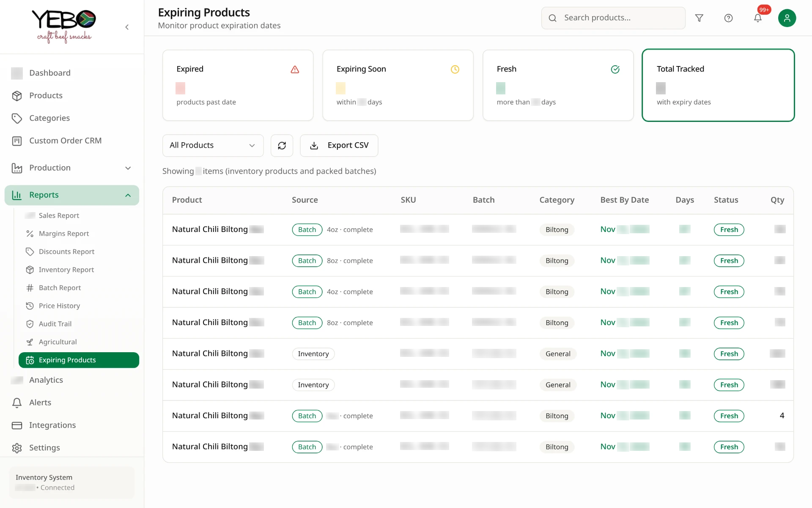812x508 pixels.
Task: Select the Expiring Soon summary card
Action: [x=398, y=85]
